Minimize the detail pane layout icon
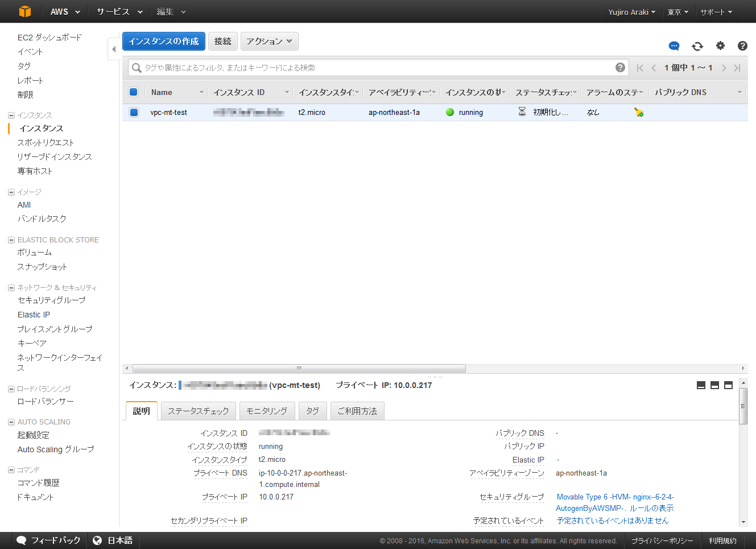This screenshot has width=756, height=549. point(701,385)
